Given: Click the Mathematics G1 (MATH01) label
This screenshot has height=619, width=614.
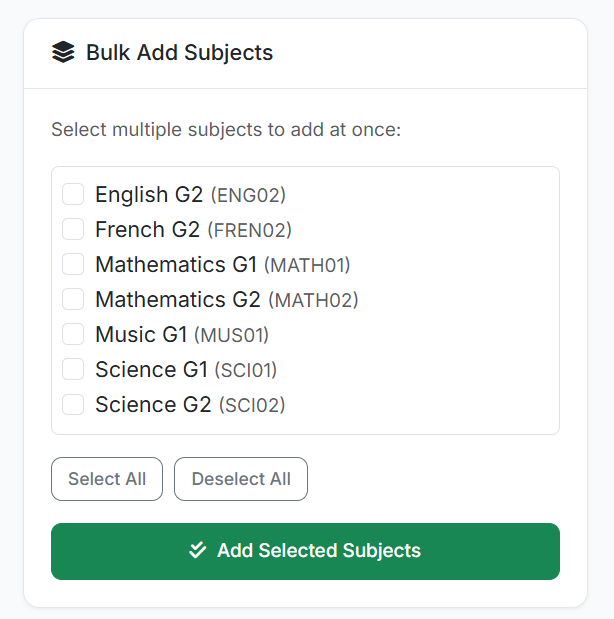Looking at the screenshot, I should point(222,264).
